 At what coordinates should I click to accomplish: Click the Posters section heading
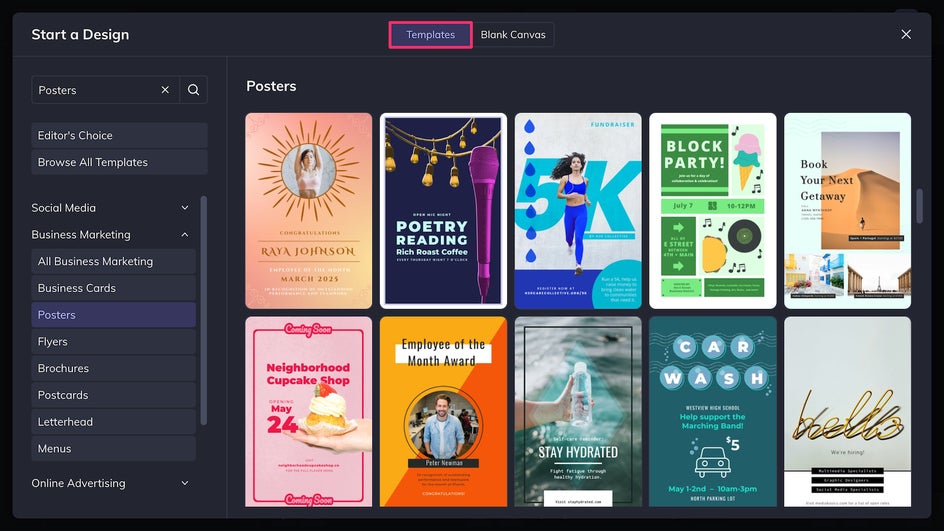(271, 86)
